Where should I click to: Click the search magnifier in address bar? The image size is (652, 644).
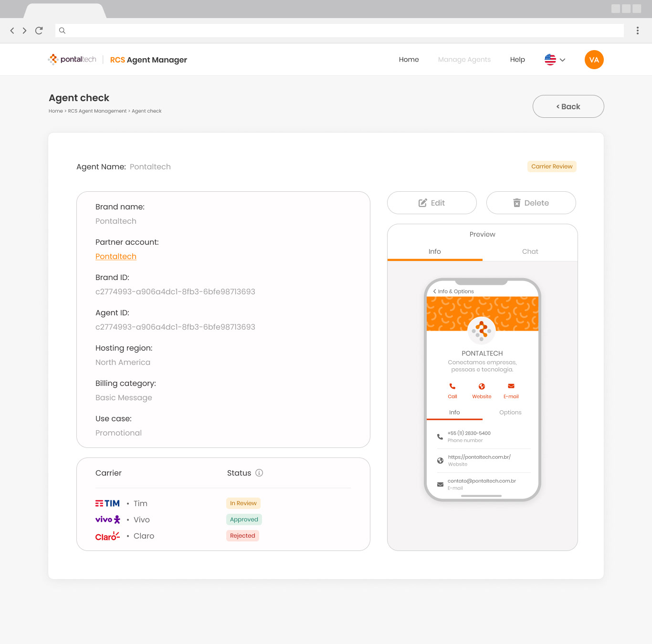click(62, 31)
